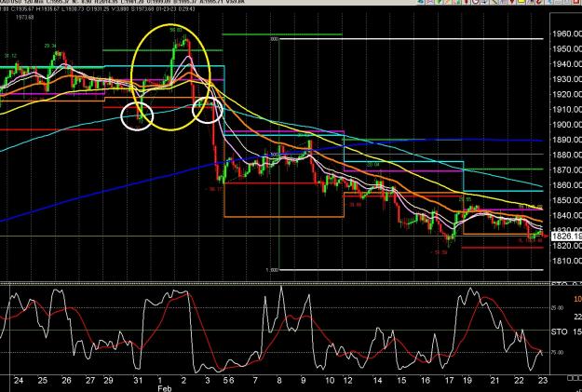Click date 12 on the time axis
Image resolution: width=582 pixels, height=392 pixels.
click(347, 380)
